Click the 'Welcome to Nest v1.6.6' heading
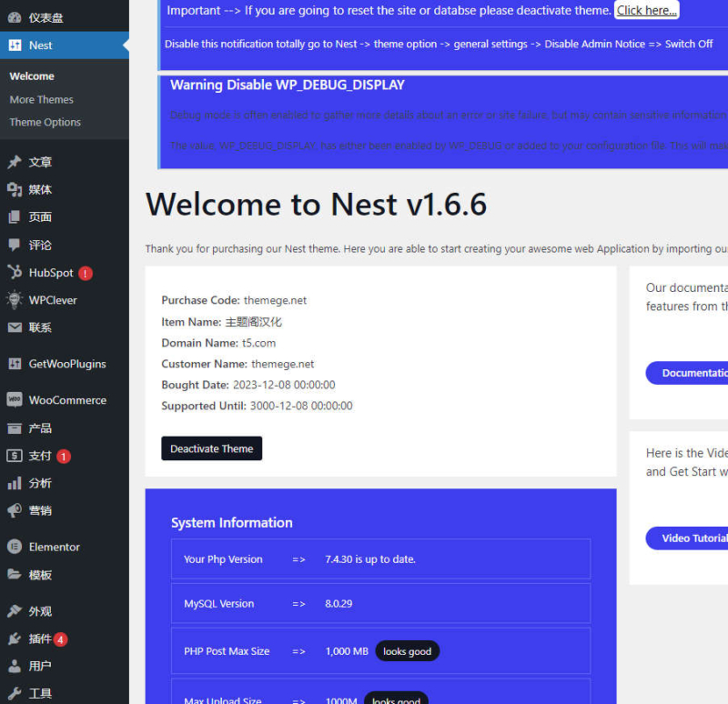728x704 pixels. pyautogui.click(x=316, y=204)
